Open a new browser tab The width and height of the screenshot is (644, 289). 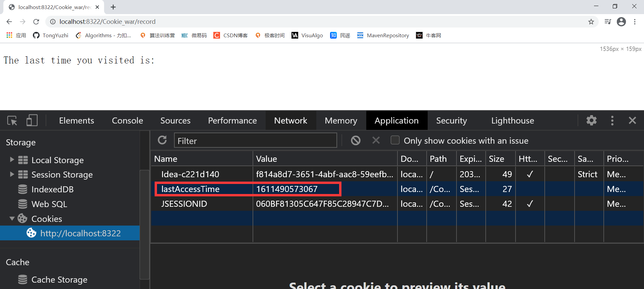click(x=113, y=7)
